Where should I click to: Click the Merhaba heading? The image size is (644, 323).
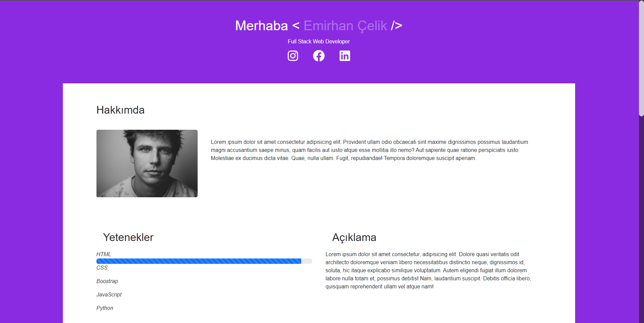[x=261, y=25]
